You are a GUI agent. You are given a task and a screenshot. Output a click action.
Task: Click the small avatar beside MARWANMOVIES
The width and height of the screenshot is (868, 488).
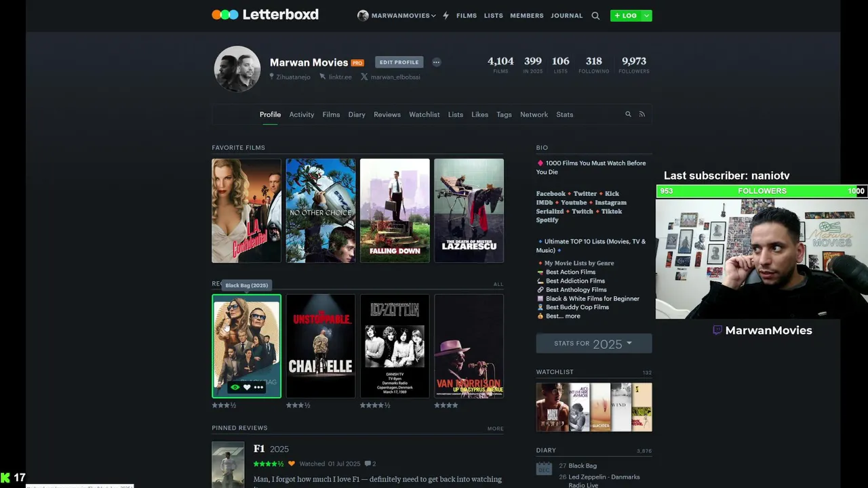pos(363,16)
